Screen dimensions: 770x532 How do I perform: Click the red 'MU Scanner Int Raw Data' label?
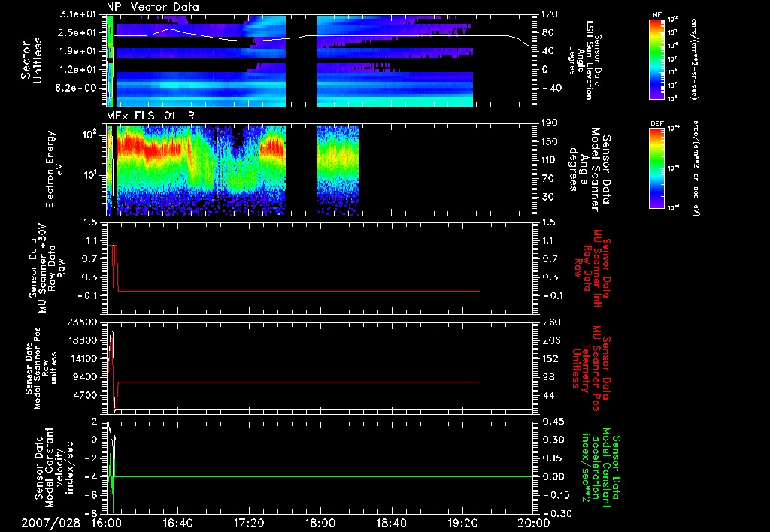[593, 268]
